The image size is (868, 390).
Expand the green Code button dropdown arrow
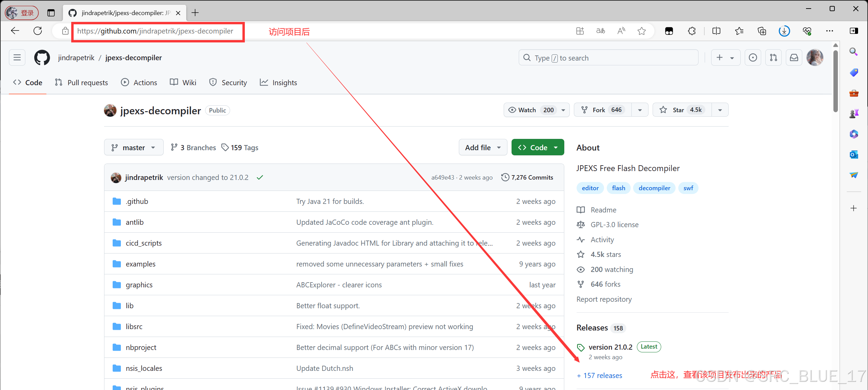(x=556, y=147)
